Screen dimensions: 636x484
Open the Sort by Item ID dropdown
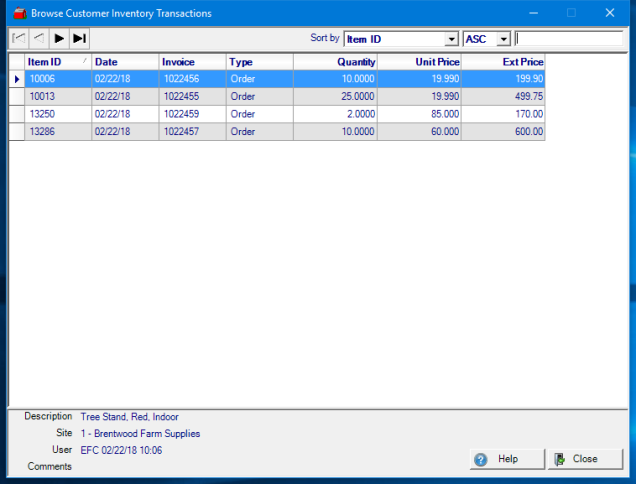[x=452, y=39]
